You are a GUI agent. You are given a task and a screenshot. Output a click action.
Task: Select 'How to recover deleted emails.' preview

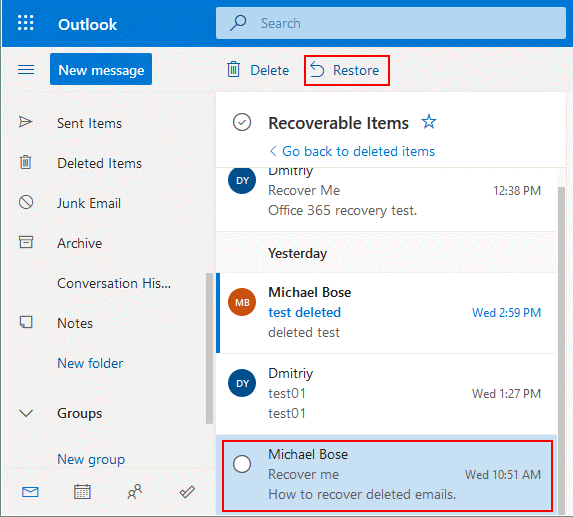pos(362,494)
